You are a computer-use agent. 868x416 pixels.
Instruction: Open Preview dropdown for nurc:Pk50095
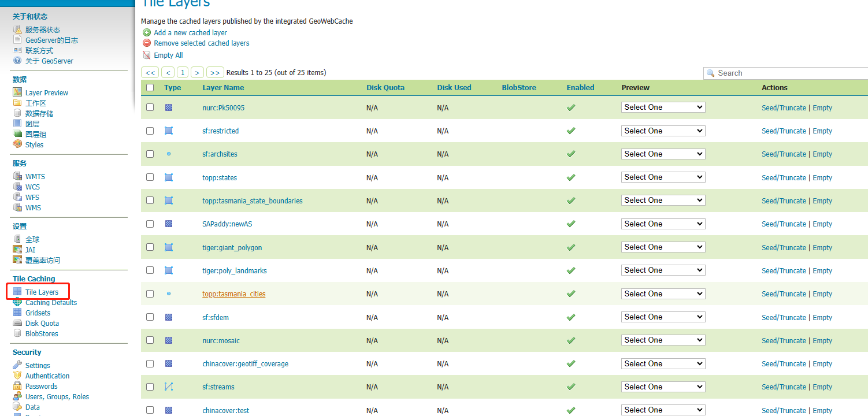[x=663, y=107]
